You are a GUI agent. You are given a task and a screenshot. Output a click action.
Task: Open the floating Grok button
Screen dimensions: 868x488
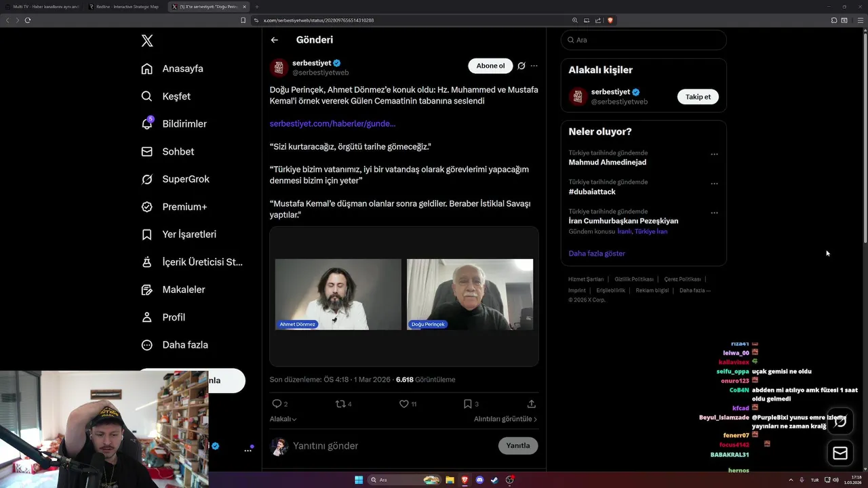(x=840, y=421)
